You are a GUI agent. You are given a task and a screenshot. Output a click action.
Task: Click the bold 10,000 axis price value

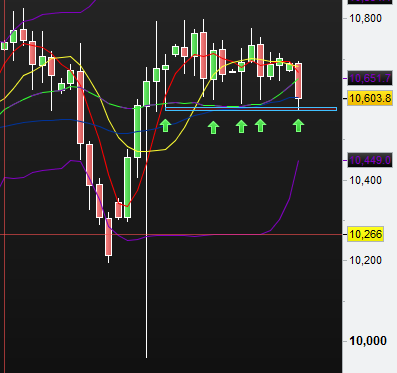coord(368,341)
